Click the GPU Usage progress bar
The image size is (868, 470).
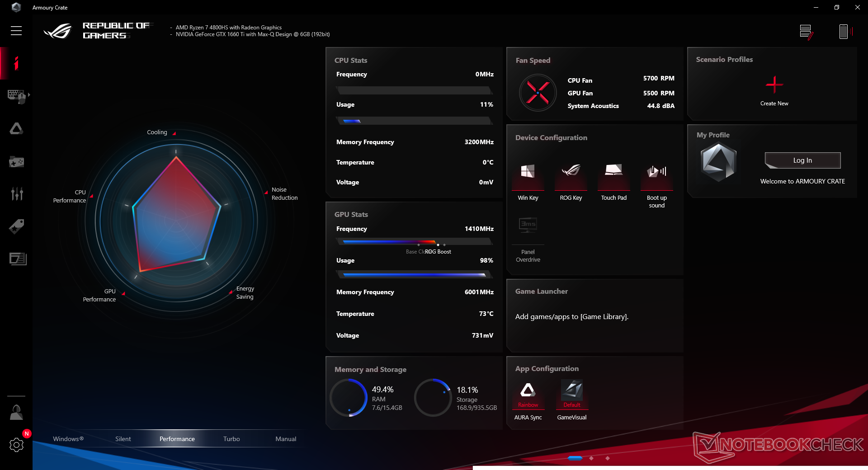click(415, 274)
